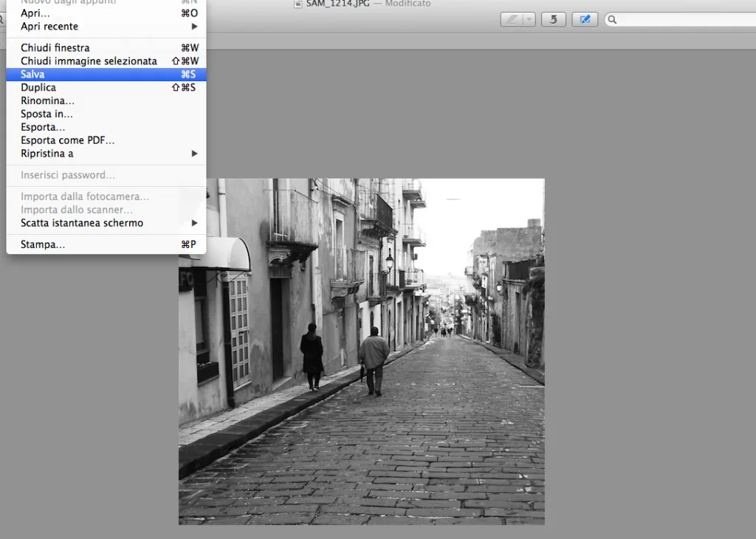Select Salva from the menu
756x539 pixels.
33,75
